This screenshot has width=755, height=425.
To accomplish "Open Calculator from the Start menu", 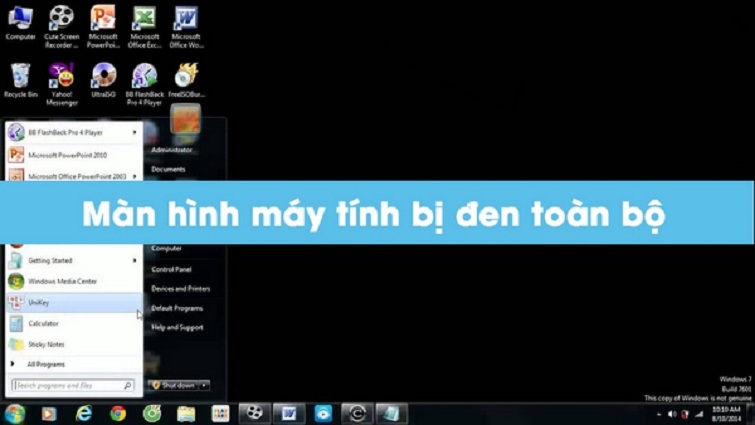I will (43, 324).
